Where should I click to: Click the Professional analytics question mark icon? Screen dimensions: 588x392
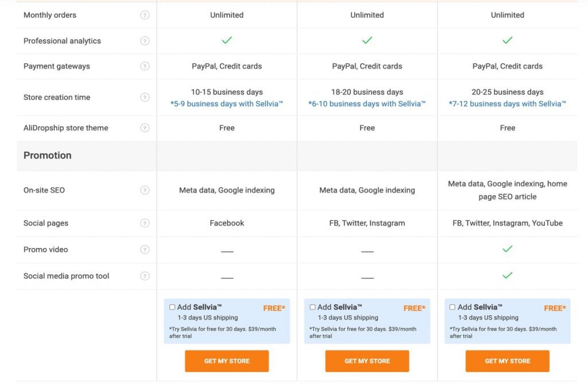[146, 41]
